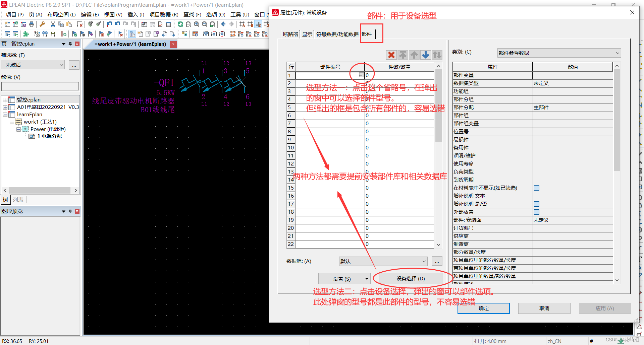The image size is (644, 345).
Task: Click the print icon in the toolbar
Action: [x=32, y=24]
